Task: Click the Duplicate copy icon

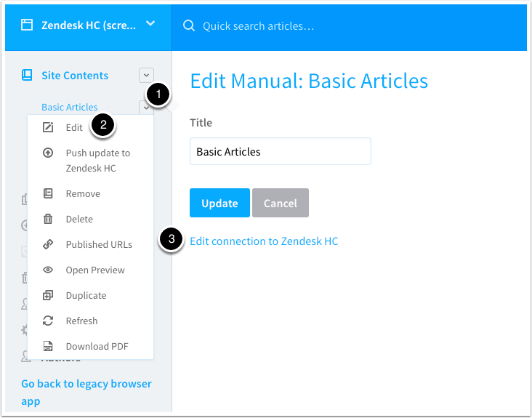Action: coord(48,295)
